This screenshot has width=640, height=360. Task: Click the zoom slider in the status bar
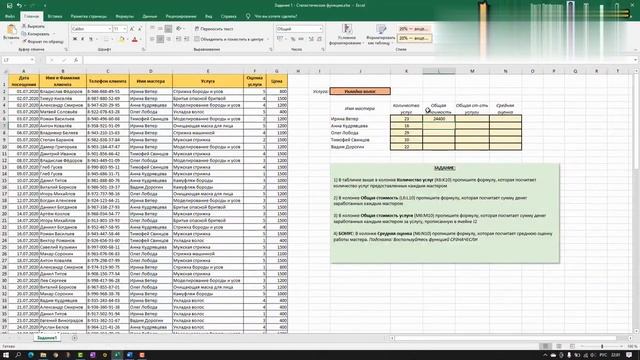pyautogui.click(x=602, y=346)
